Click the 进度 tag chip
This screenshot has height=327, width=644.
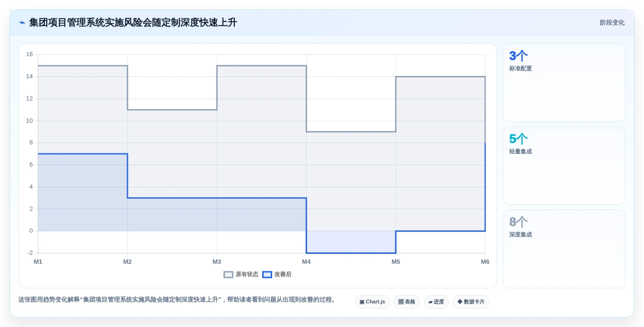pyautogui.click(x=436, y=302)
